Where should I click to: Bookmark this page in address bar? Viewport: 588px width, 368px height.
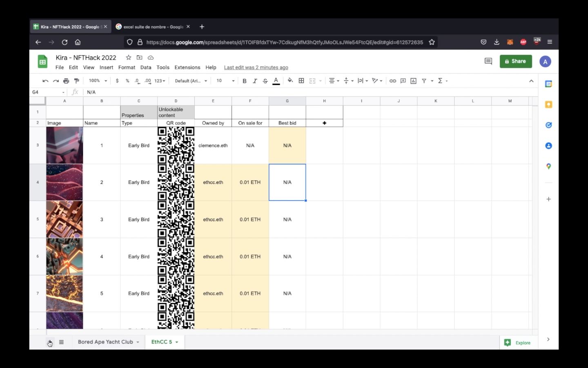[432, 42]
